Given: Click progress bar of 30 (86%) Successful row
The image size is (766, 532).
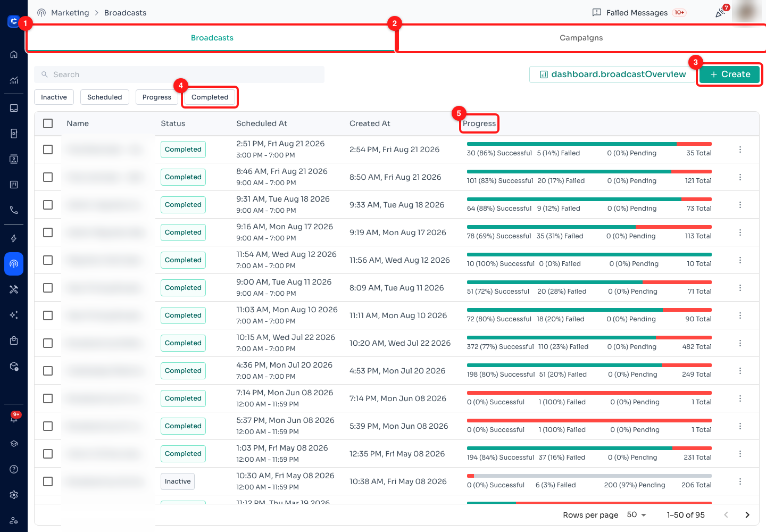Looking at the screenshot, I should pos(589,144).
